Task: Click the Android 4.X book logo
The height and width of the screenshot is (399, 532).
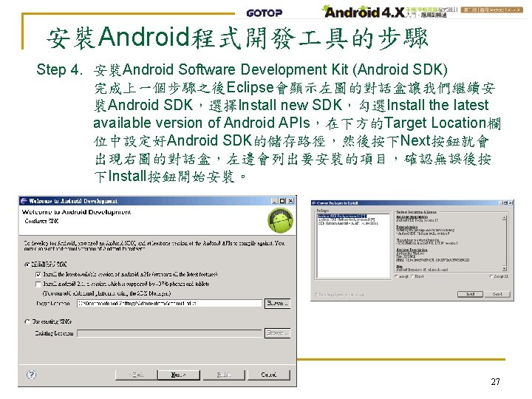Action: pos(365,13)
